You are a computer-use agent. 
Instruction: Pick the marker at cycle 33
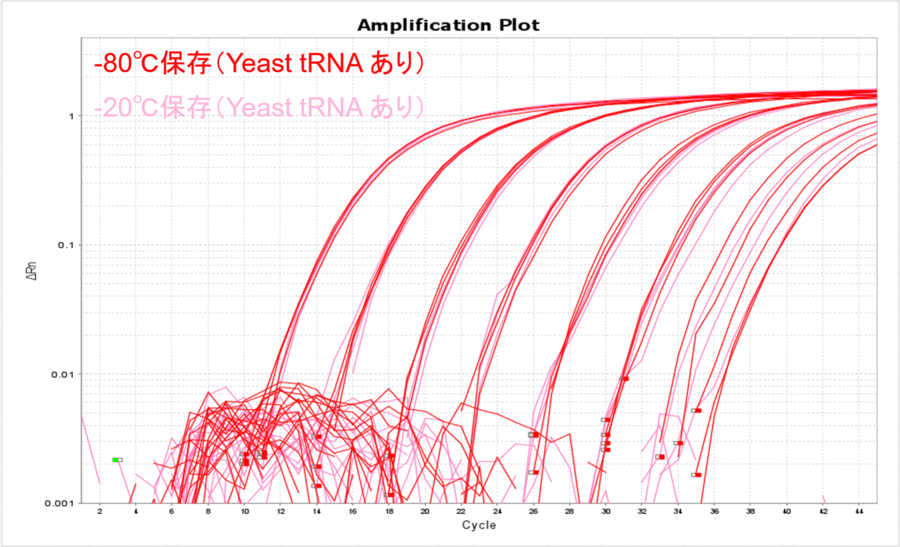660,457
